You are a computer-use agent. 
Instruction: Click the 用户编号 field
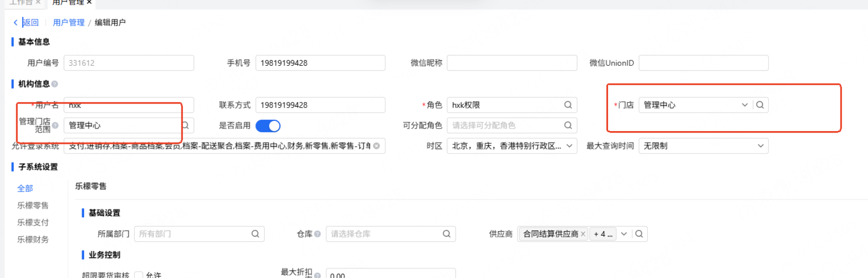(129, 63)
